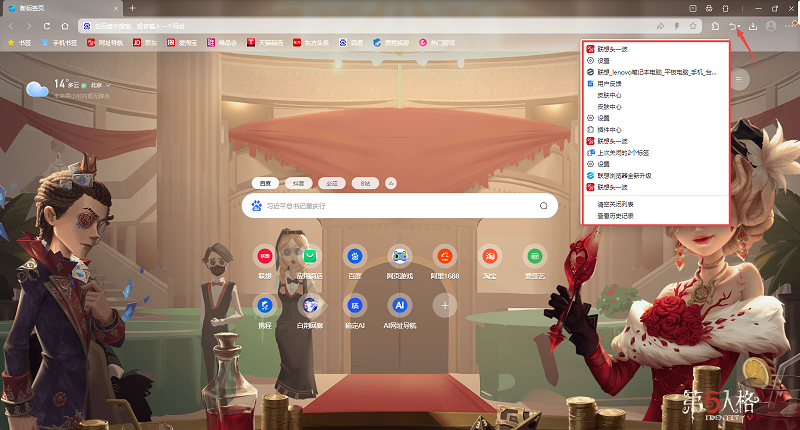Click the Baidu paw icon in the search box
This screenshot has height=430, width=800.
[257, 206]
